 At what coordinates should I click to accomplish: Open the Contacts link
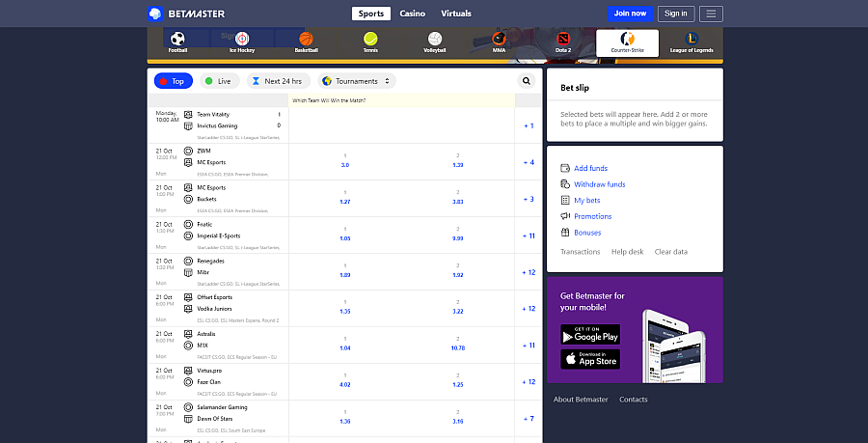(634, 400)
